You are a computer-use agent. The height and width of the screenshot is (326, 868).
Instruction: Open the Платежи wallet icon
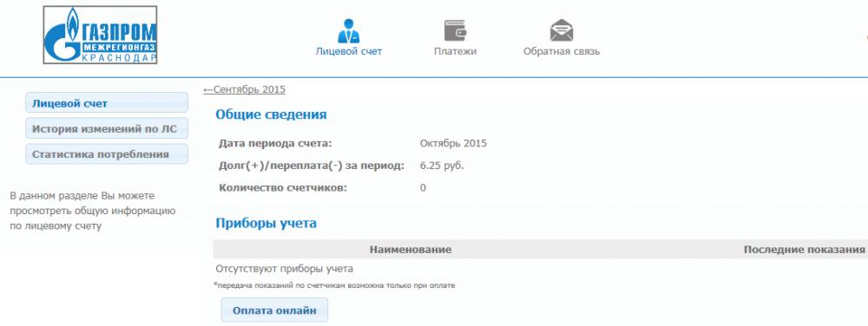[455, 31]
